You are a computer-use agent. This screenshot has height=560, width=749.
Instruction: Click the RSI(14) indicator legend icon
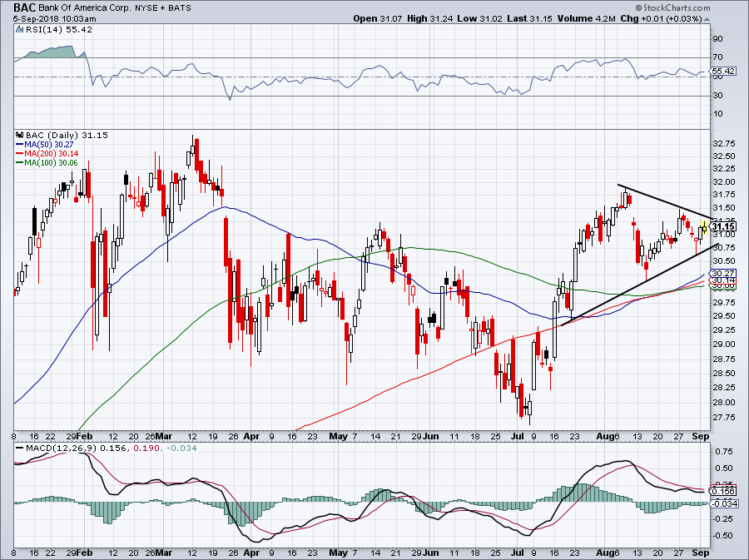(19, 30)
